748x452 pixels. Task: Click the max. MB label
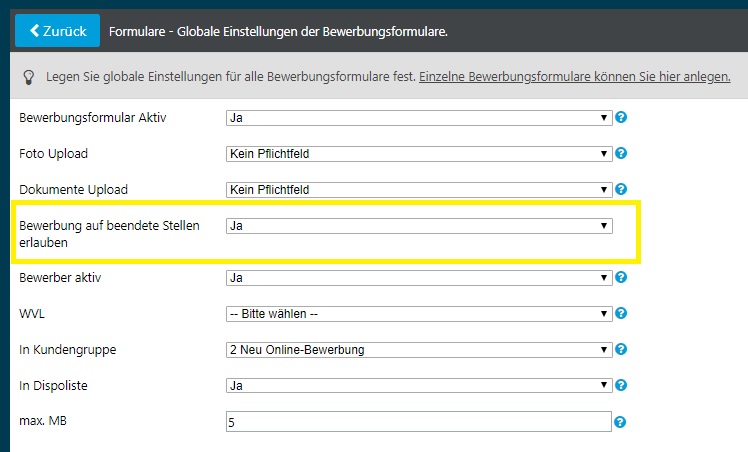tap(43, 421)
